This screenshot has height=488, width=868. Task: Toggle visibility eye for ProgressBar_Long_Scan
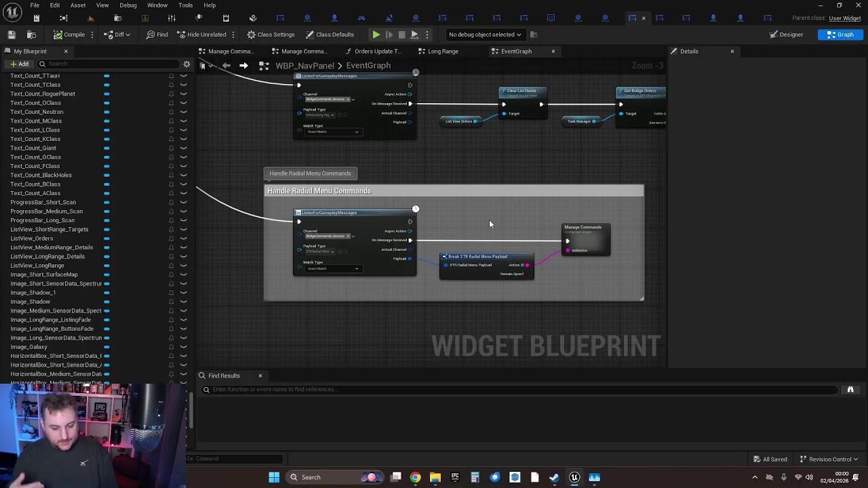pyautogui.click(x=183, y=220)
